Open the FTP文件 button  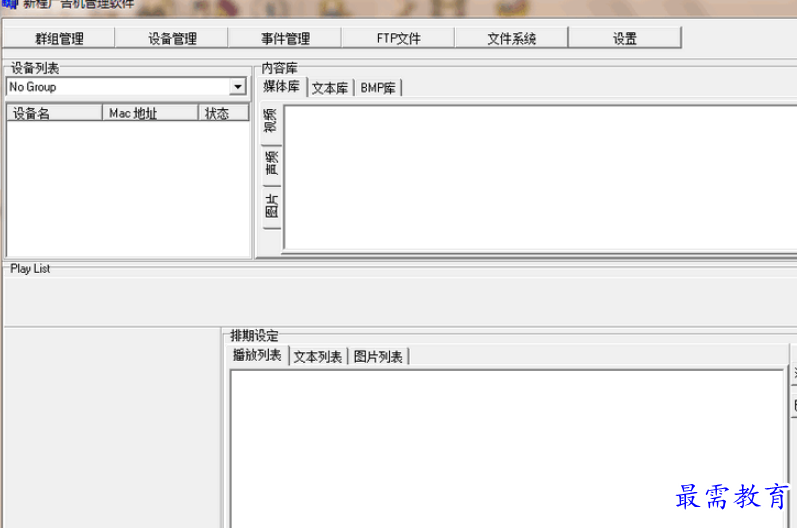[x=398, y=38]
